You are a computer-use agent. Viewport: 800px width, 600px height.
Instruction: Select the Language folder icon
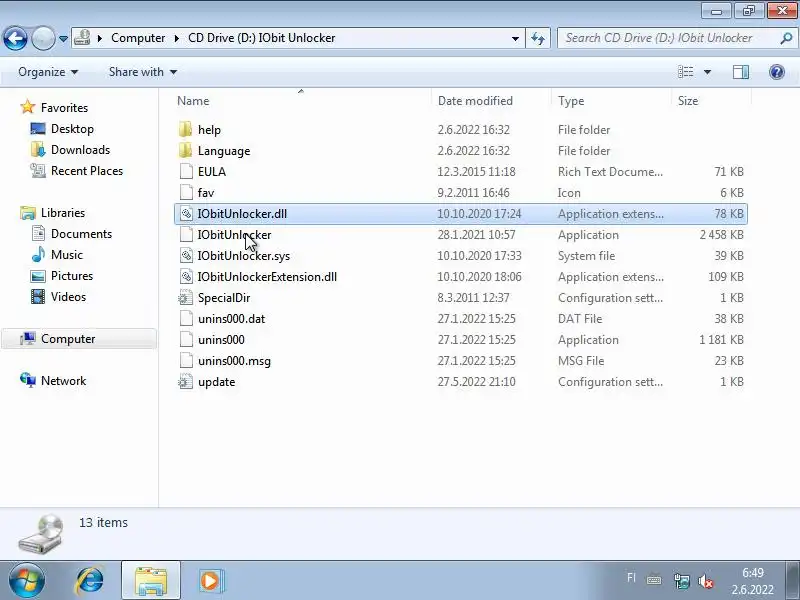click(186, 151)
